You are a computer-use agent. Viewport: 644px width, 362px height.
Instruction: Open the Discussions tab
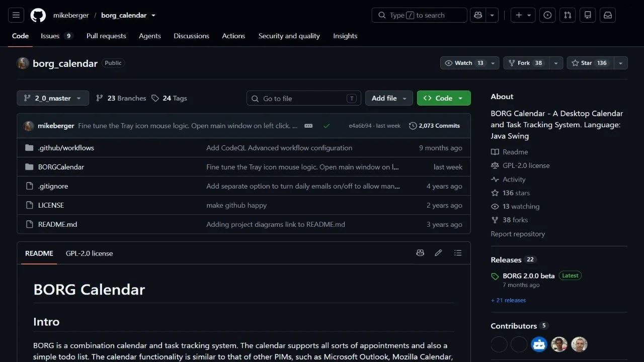click(191, 36)
